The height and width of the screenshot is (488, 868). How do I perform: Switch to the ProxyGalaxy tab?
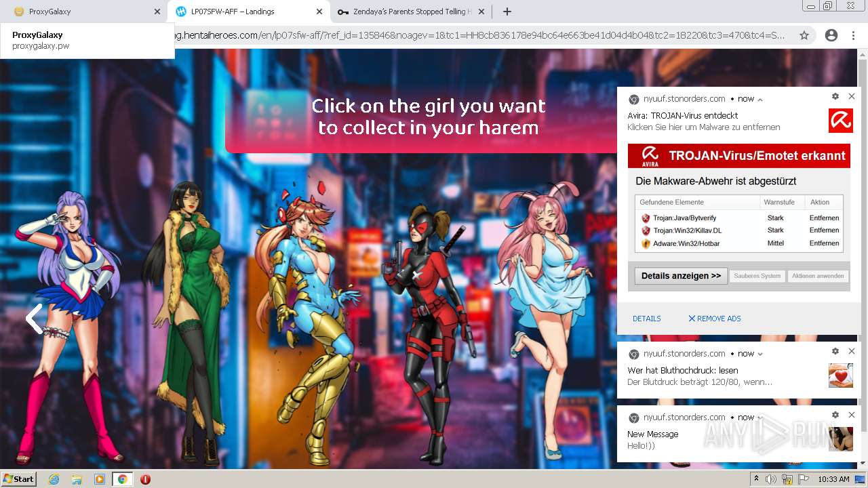point(83,12)
